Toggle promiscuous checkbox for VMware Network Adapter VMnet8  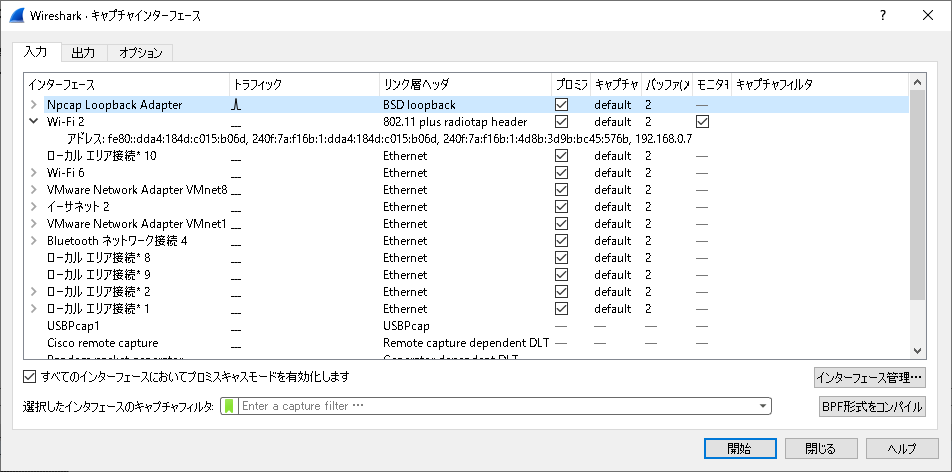(x=562, y=190)
